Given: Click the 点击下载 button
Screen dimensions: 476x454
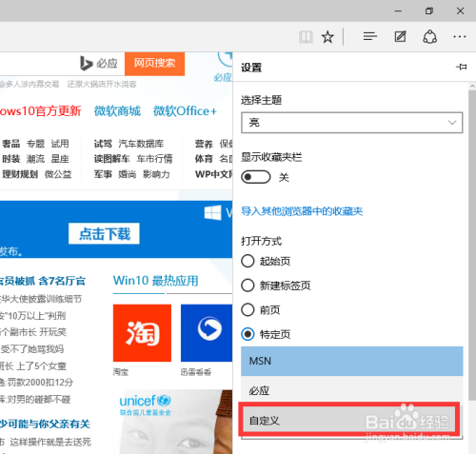Looking at the screenshot, I should click(x=104, y=234).
